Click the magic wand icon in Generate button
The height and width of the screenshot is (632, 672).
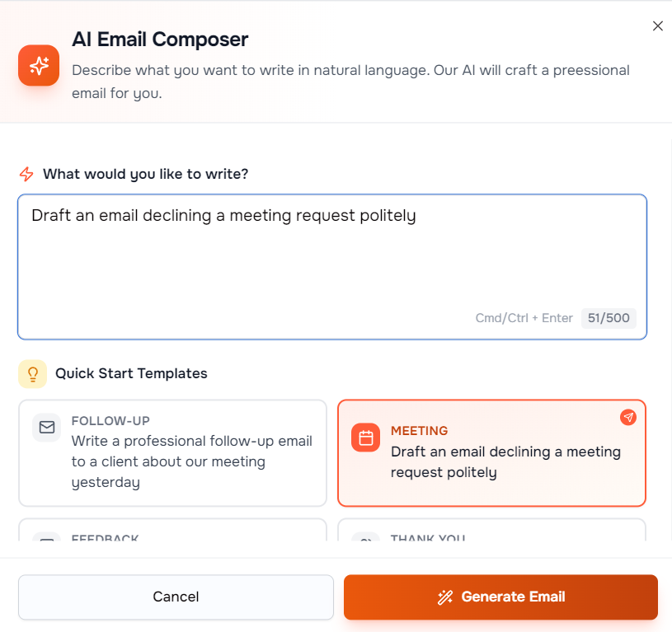pyautogui.click(x=445, y=597)
